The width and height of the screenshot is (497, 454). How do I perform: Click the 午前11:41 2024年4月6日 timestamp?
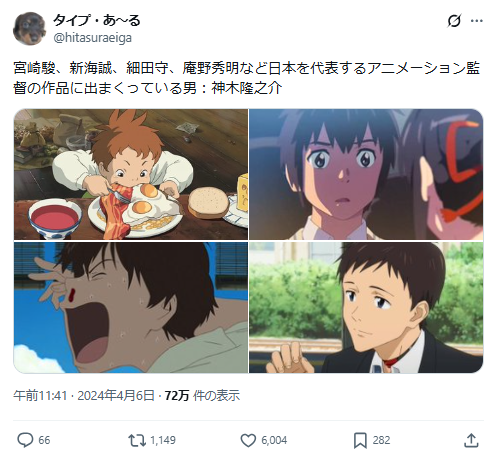coord(84,396)
